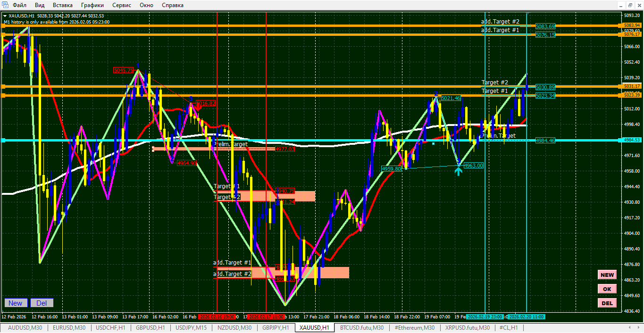
Task: Select the 4959.80 cyan price label
Action: [x=391, y=168]
